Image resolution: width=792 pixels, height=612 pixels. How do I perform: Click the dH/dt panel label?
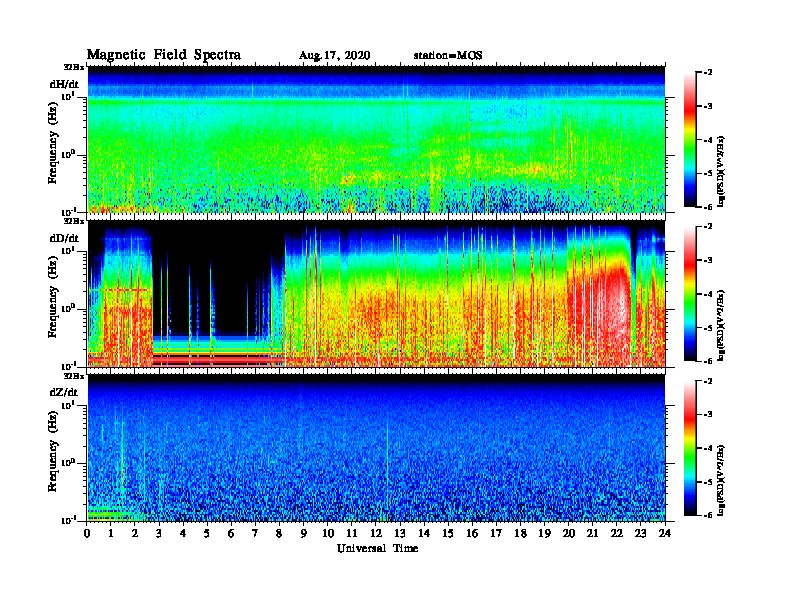click(x=64, y=84)
